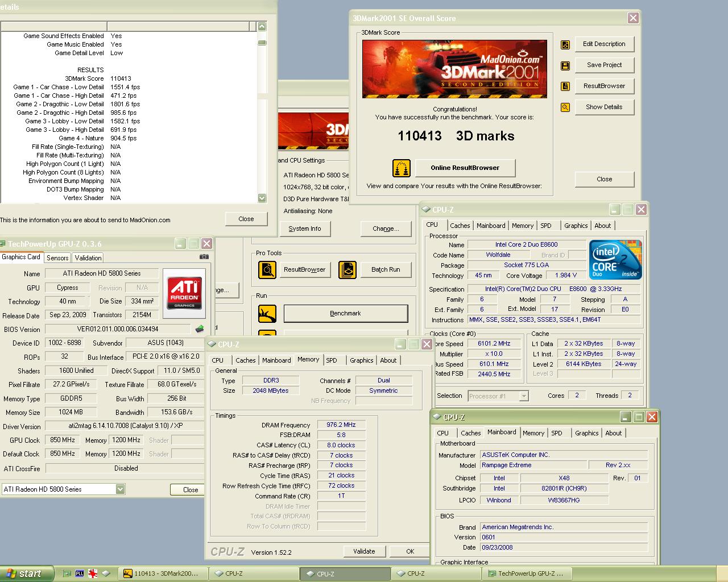The height and width of the screenshot is (582, 728).
Task: Click the Show Details button
Action: click(x=604, y=107)
